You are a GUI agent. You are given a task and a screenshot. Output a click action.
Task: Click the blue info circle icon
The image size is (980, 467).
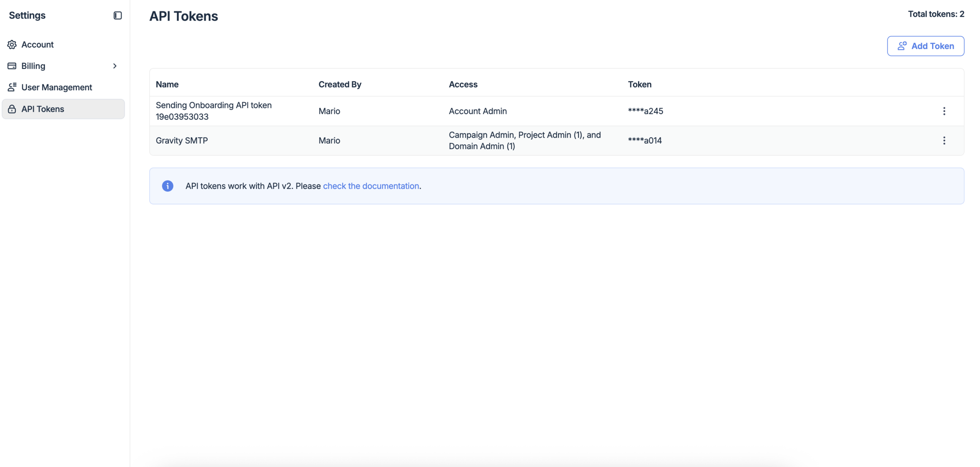coord(167,186)
